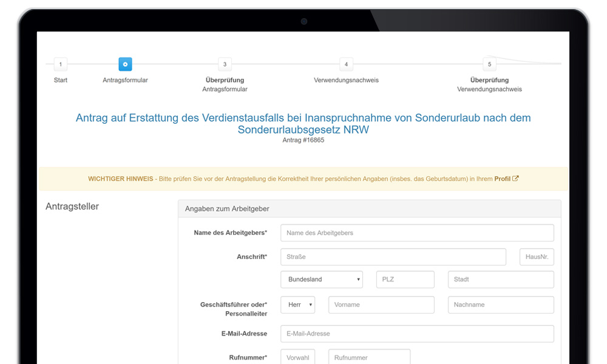
Task: Click the external link icon beside Profil
Action: tap(515, 178)
